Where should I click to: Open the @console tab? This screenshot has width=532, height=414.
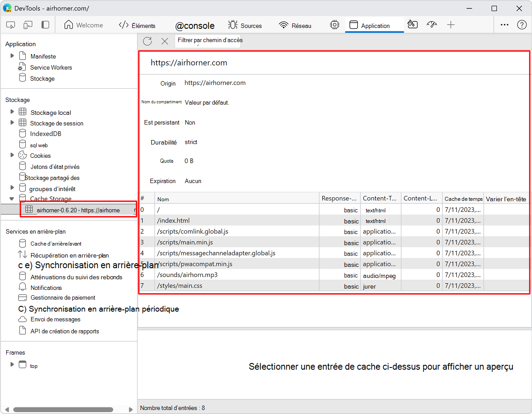(x=195, y=26)
